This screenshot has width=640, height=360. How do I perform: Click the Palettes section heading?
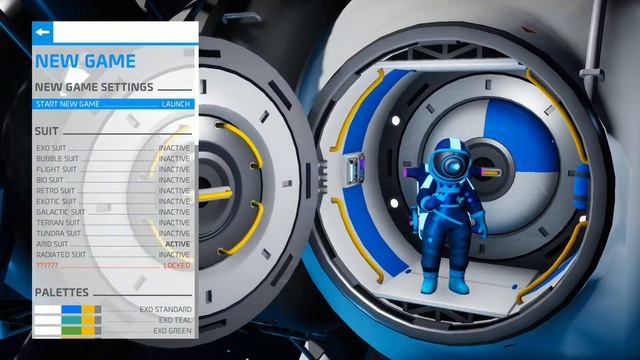[62, 292]
